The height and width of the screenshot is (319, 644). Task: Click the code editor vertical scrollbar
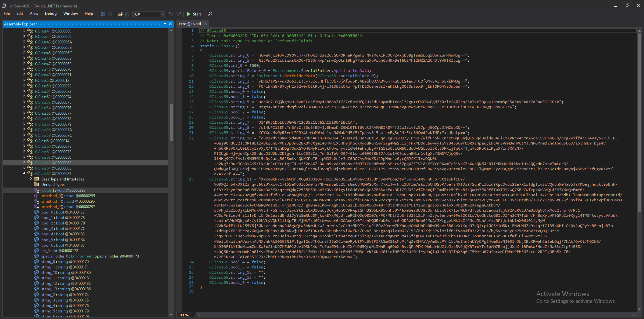click(639, 170)
